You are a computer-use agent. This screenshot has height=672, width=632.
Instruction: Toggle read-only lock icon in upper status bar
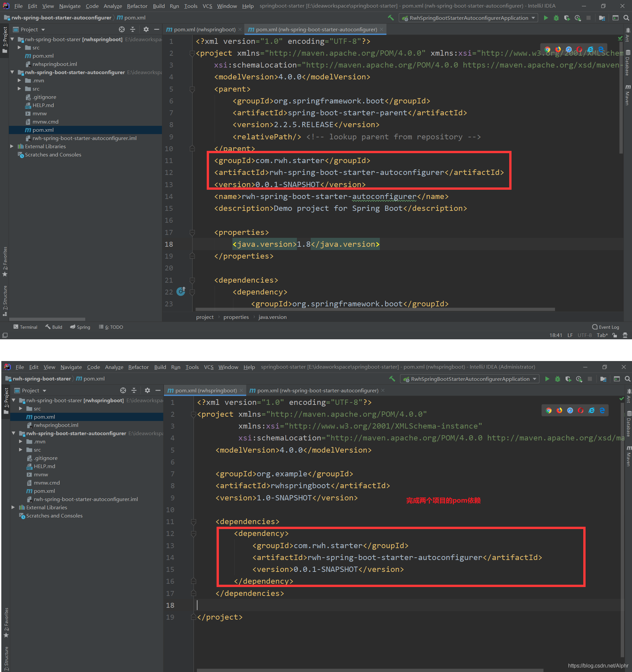tap(615, 335)
